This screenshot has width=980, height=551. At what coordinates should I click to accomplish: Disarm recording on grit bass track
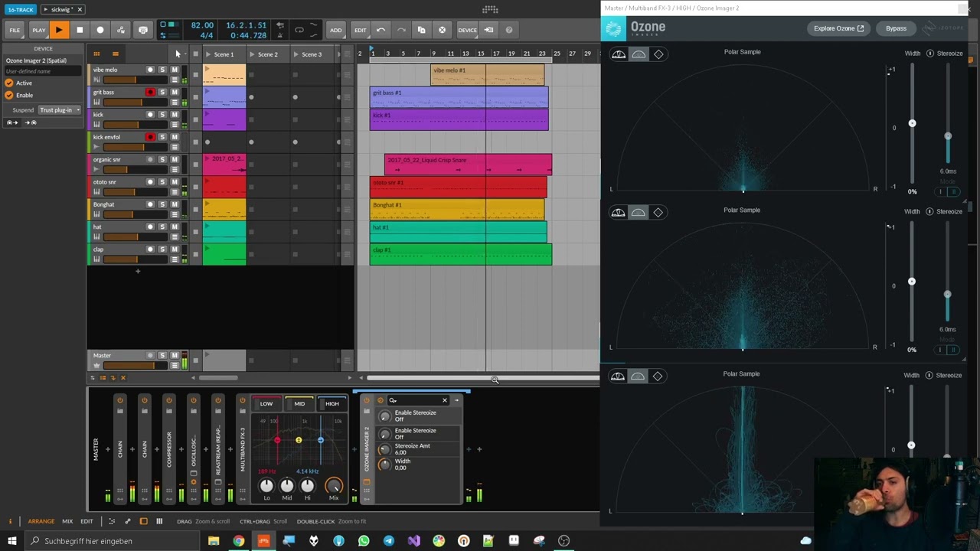[150, 93]
